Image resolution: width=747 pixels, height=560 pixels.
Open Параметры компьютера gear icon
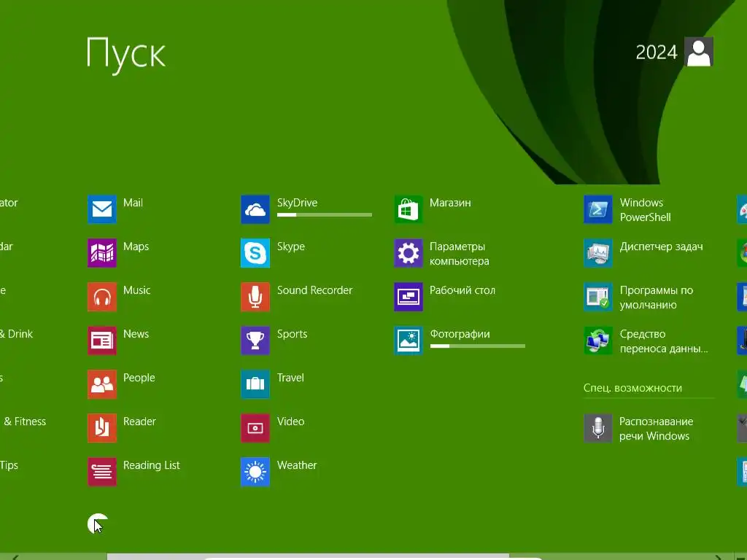(409, 253)
